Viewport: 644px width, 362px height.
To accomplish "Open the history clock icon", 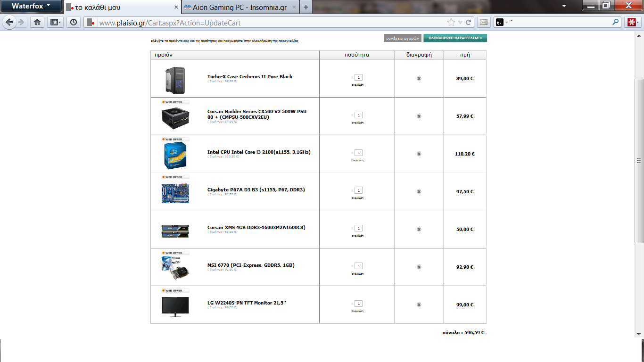I will 74,22.
